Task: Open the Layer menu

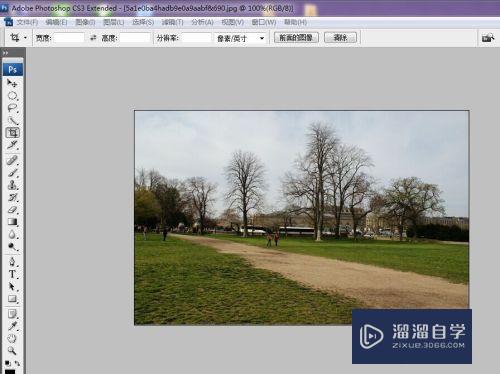Action: coord(113,22)
